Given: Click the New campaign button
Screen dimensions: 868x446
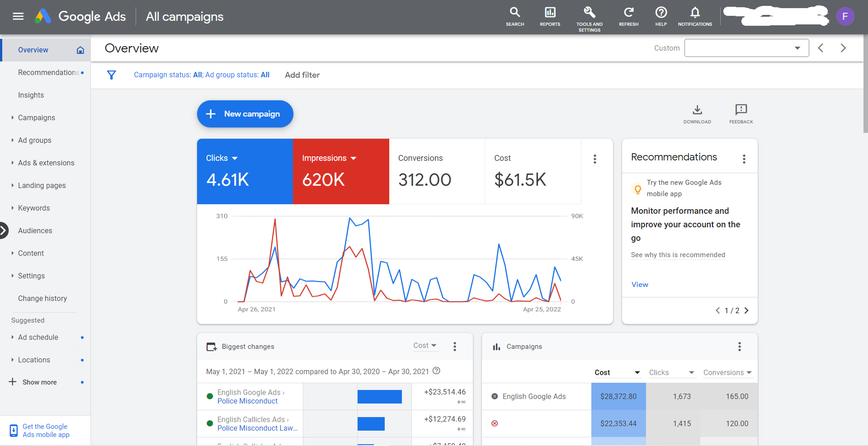Looking at the screenshot, I should [245, 114].
